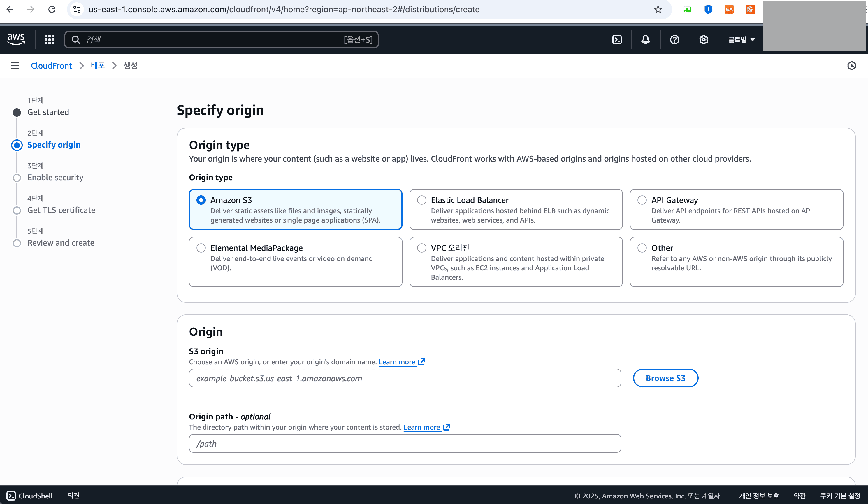Open the side navigation hamburger menu
The height and width of the screenshot is (504, 868).
[x=15, y=66]
